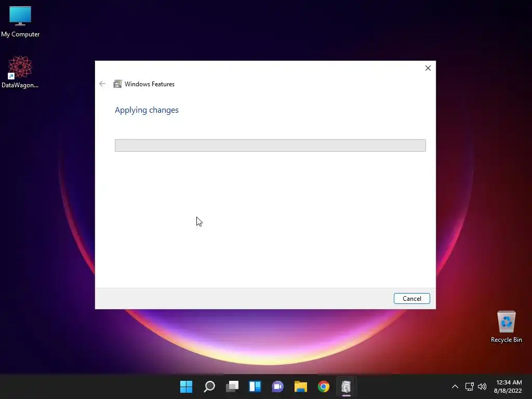Open the My Computer desktop icon
The height and width of the screenshot is (399, 532).
point(20,21)
